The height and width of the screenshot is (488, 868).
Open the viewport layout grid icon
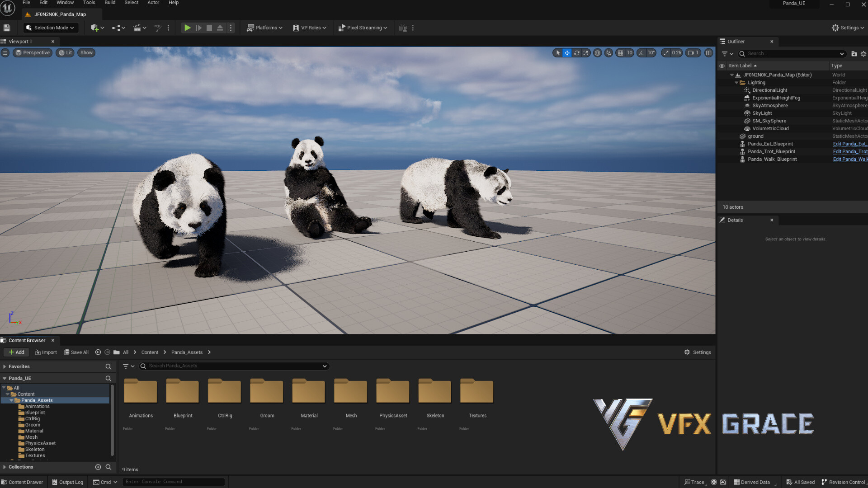(708, 52)
